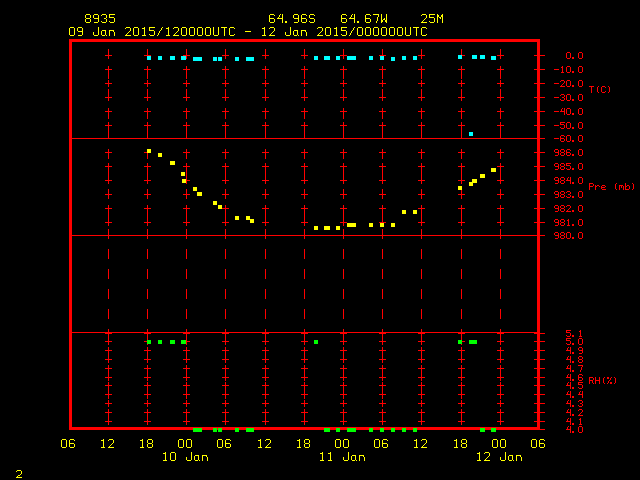Click the page number 2 below the chart
The height and width of the screenshot is (480, 640).
pyautogui.click(x=19, y=474)
